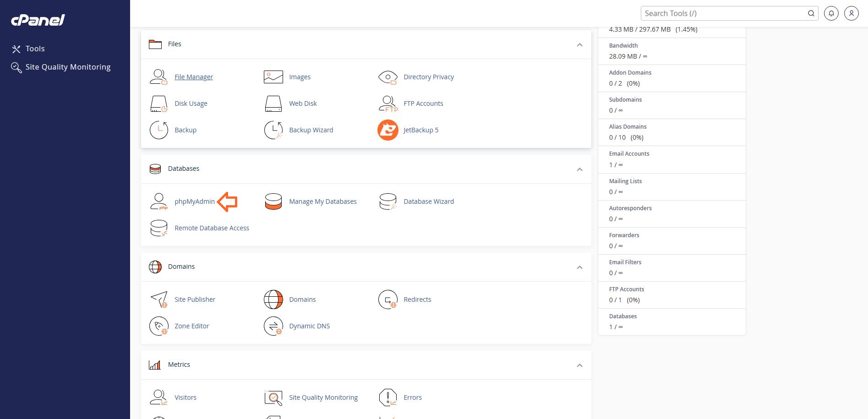Click the Redirects icon
The width and height of the screenshot is (868, 419).
click(388, 299)
